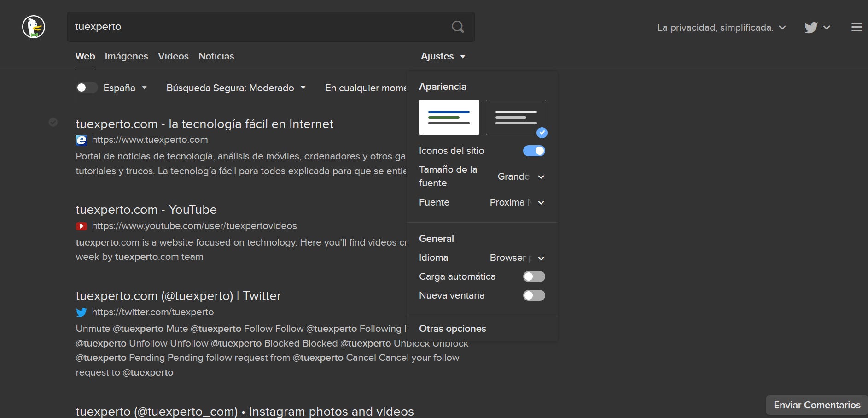This screenshot has width=868, height=418.
Task: Click the youtube.com/user/tuexpertovideos URL
Action: (x=194, y=226)
